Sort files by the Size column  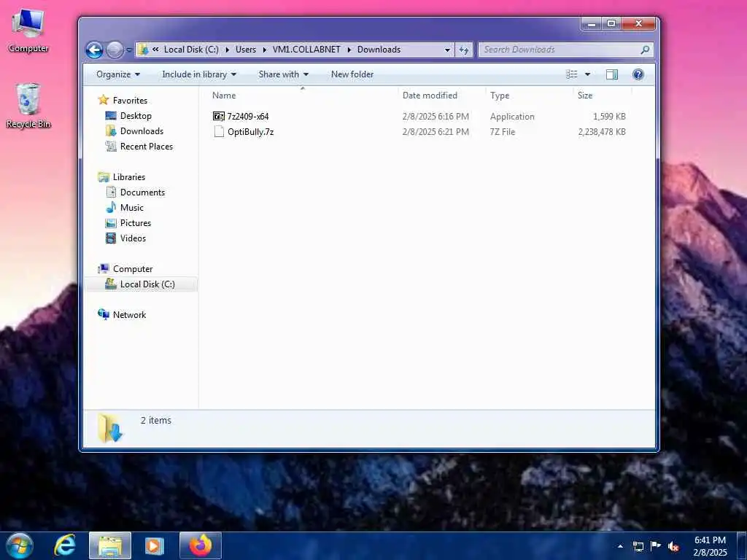(x=602, y=96)
